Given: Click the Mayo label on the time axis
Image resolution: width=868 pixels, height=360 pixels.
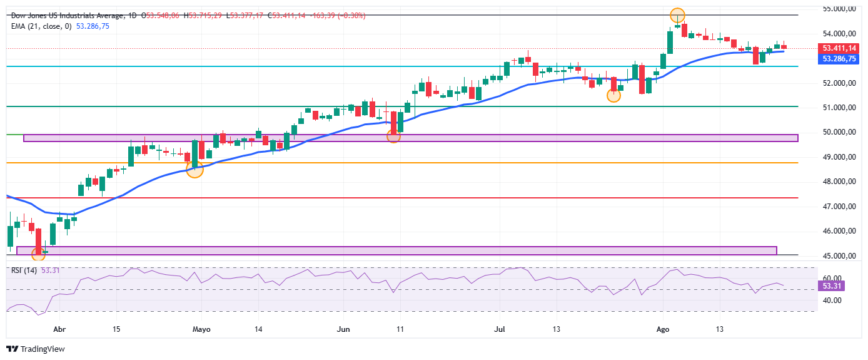Looking at the screenshot, I should click(x=201, y=329).
